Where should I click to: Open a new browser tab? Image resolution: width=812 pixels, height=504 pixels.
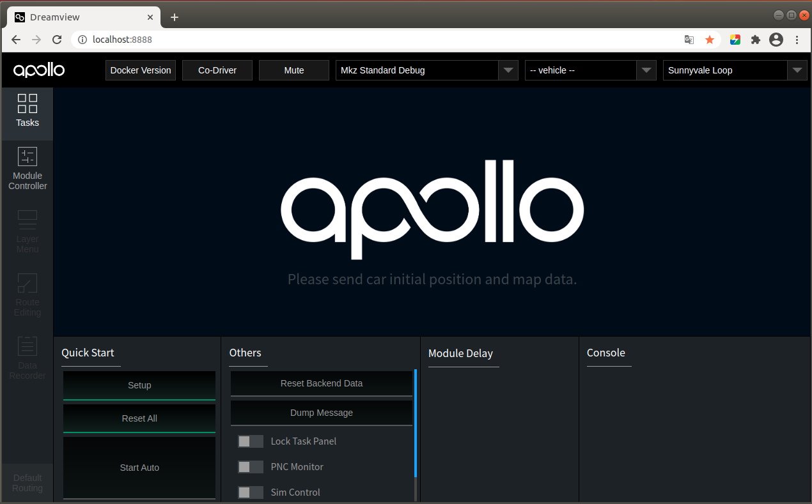click(x=174, y=17)
